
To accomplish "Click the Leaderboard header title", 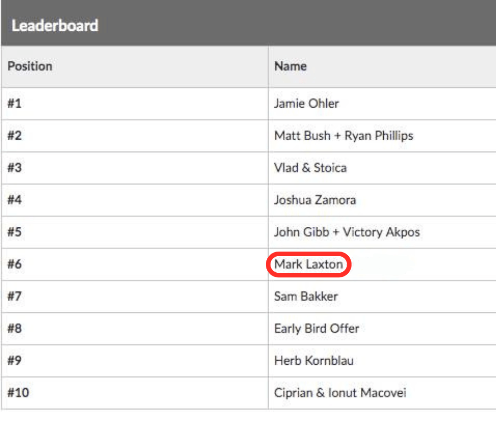I will click(x=55, y=25).
